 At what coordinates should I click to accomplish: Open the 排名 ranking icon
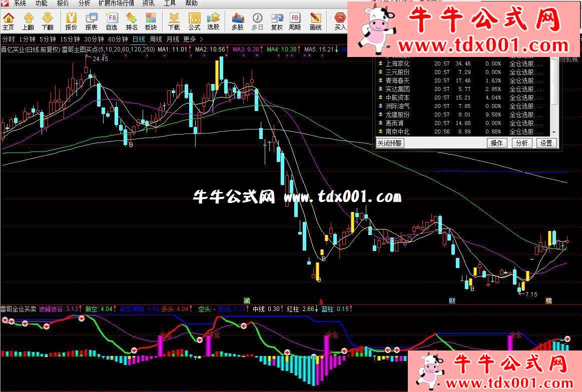click(x=132, y=21)
